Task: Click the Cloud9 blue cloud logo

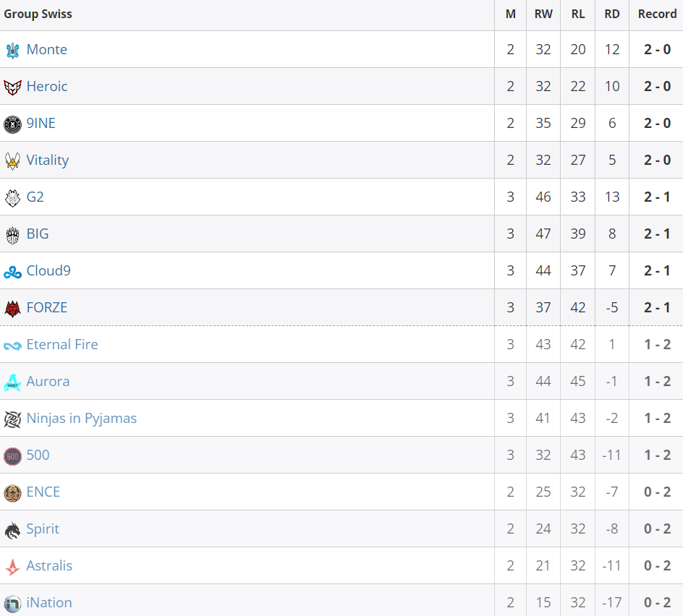Action: tap(12, 273)
